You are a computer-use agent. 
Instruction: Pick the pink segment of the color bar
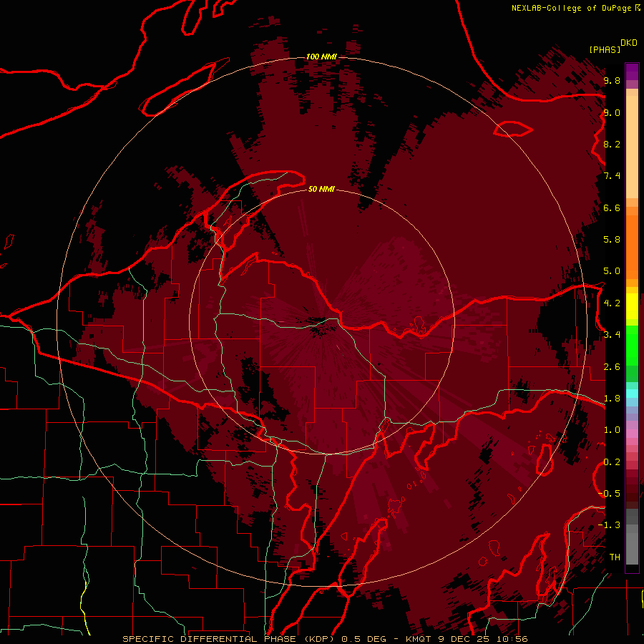(632, 434)
